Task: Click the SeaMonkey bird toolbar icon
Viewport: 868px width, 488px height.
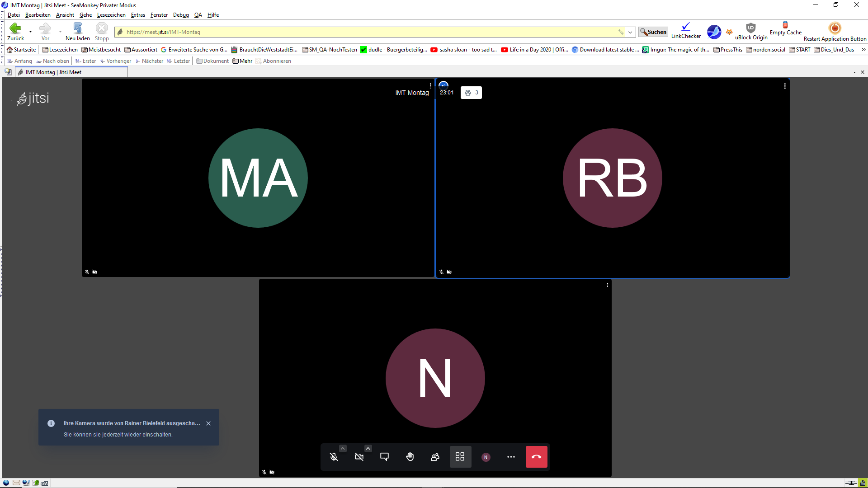Action: click(714, 32)
